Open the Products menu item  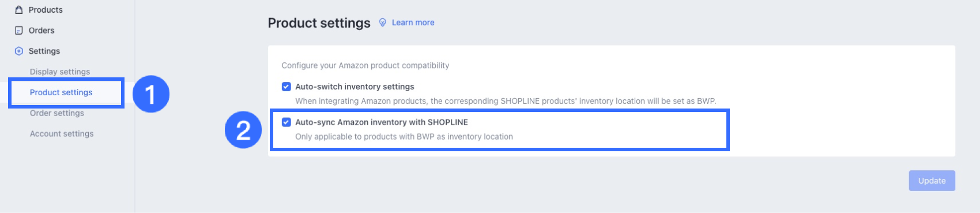pyautogui.click(x=46, y=10)
